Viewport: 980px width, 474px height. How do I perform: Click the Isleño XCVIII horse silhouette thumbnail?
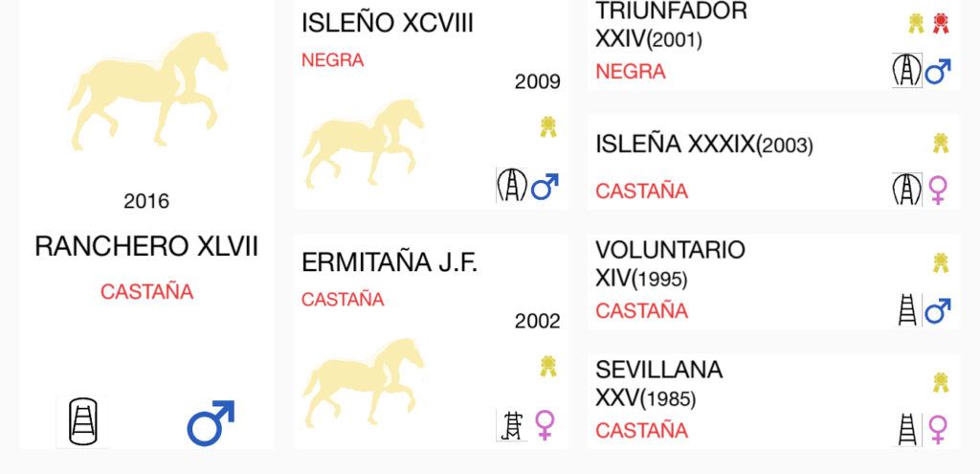click(x=363, y=144)
